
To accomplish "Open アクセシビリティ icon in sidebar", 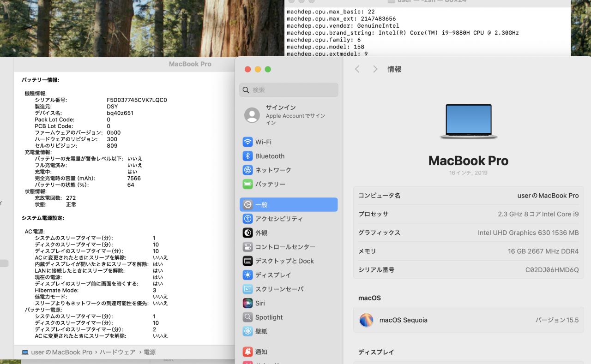I will click(x=247, y=219).
